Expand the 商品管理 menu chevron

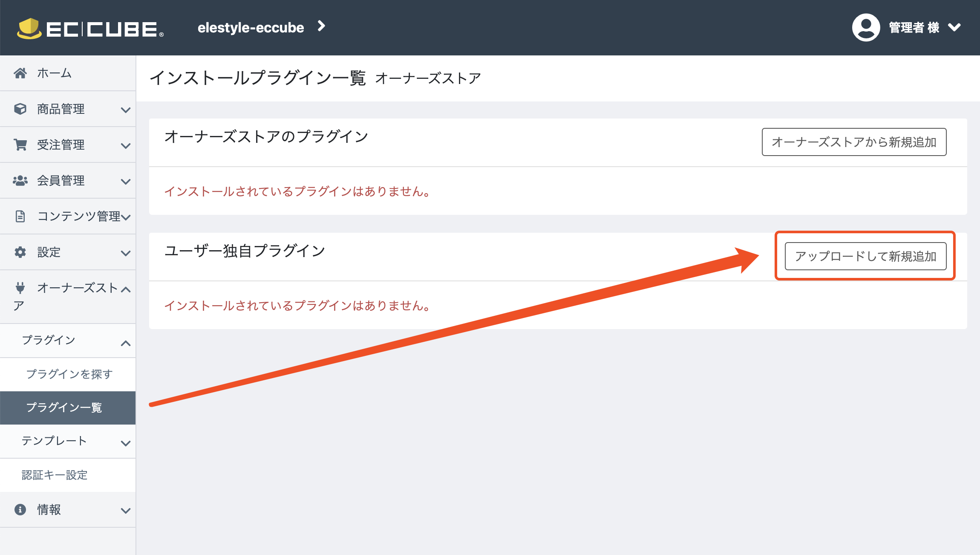[125, 110]
